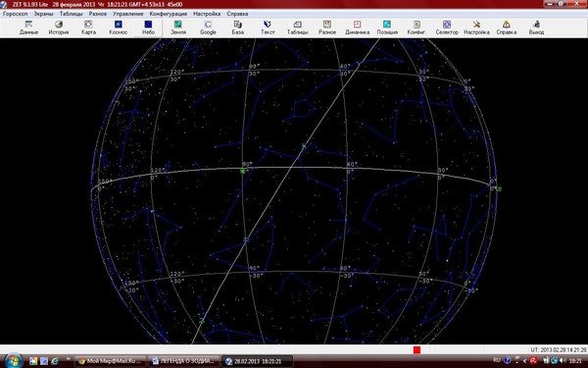Open the Настройка tools icon
Viewport: 588px width, 368px height.
(x=476, y=27)
